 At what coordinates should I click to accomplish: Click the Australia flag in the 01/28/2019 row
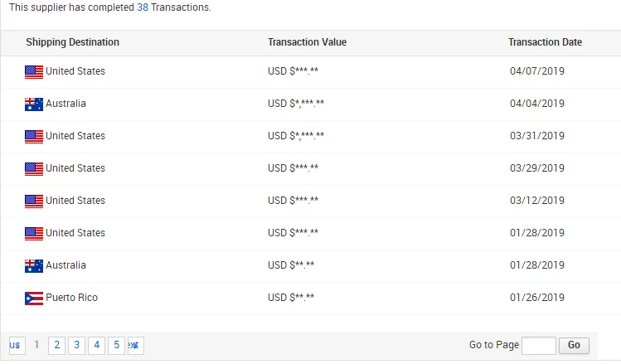tap(34, 266)
